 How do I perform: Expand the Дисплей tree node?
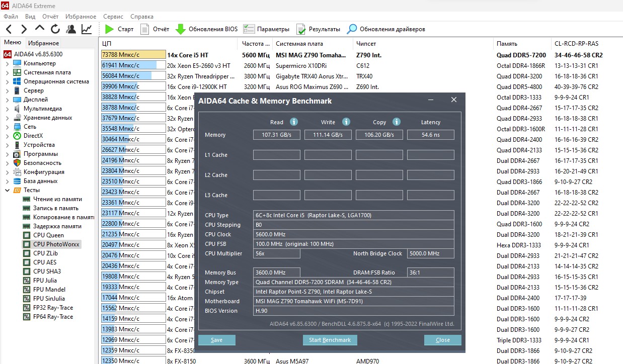tap(7, 100)
